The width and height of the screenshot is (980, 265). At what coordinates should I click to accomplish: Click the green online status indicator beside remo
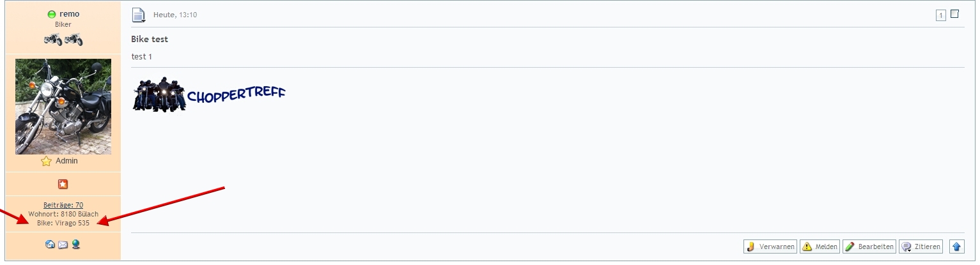point(52,14)
